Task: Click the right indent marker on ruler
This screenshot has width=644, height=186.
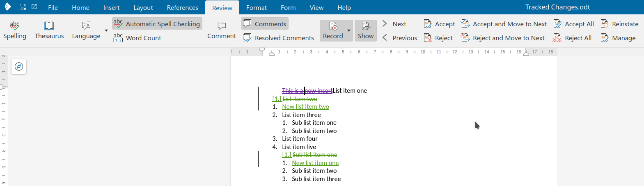Action: coord(526,53)
